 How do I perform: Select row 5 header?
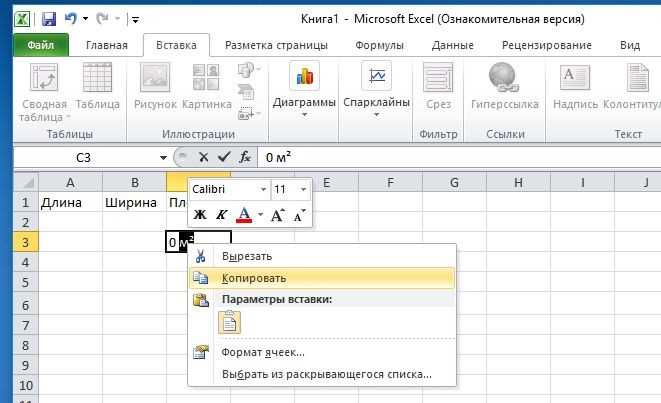tap(26, 282)
